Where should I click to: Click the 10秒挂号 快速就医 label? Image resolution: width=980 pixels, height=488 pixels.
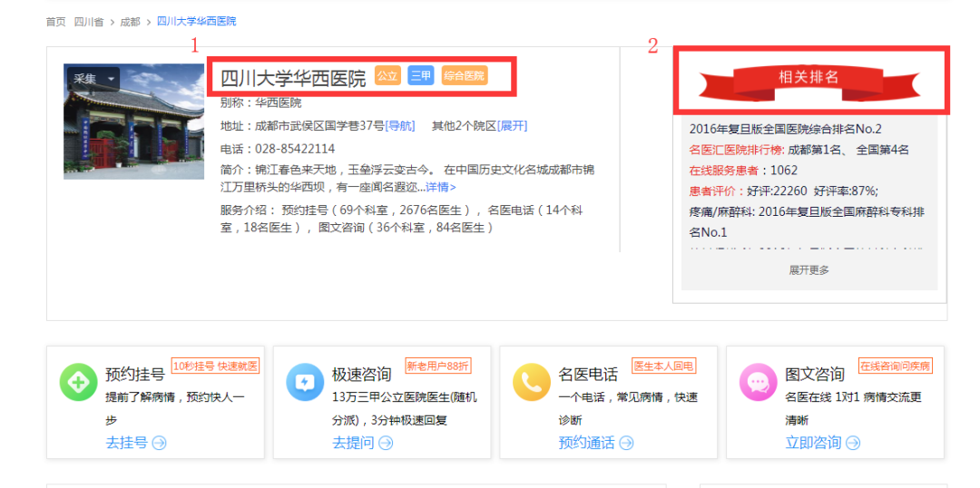coord(215,366)
